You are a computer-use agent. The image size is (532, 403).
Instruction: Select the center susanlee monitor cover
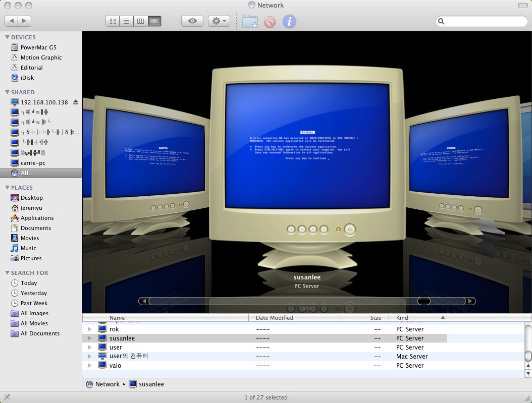307,168
